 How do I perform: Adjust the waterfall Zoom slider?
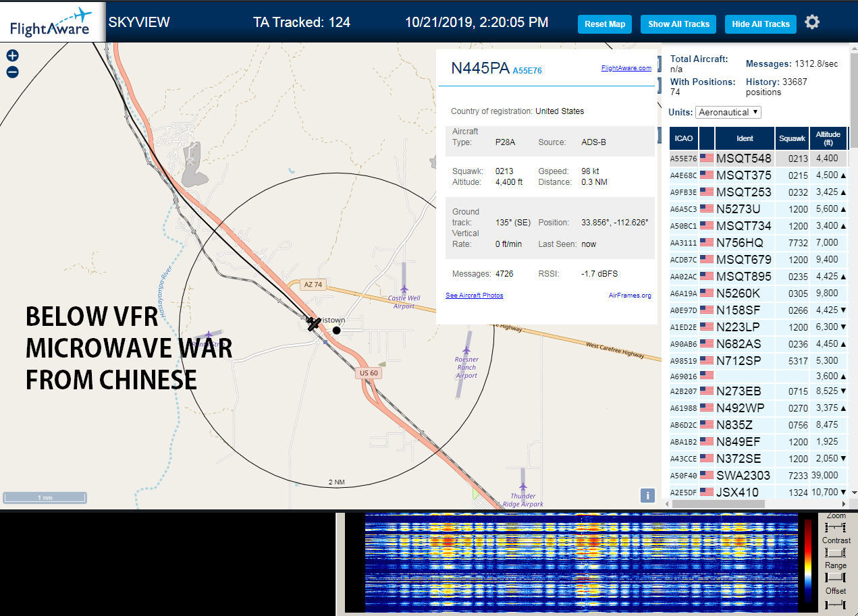(x=836, y=526)
